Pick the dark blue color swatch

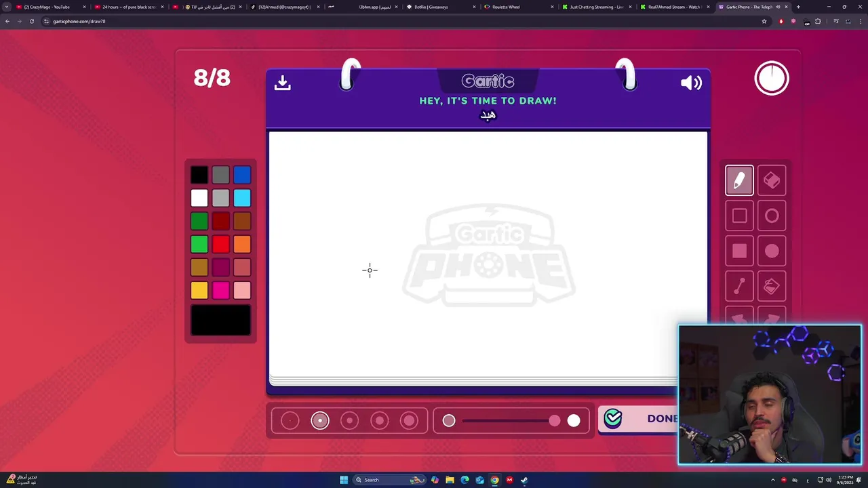click(242, 175)
